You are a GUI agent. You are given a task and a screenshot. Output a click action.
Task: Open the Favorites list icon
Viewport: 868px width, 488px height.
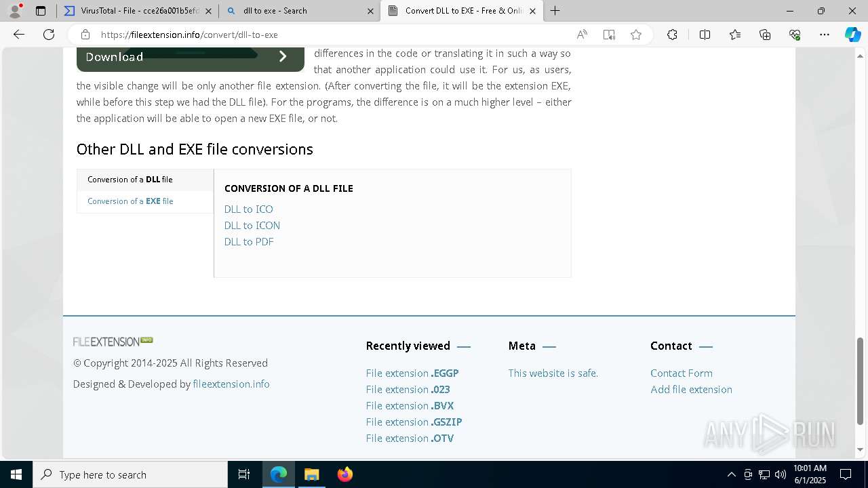click(735, 35)
